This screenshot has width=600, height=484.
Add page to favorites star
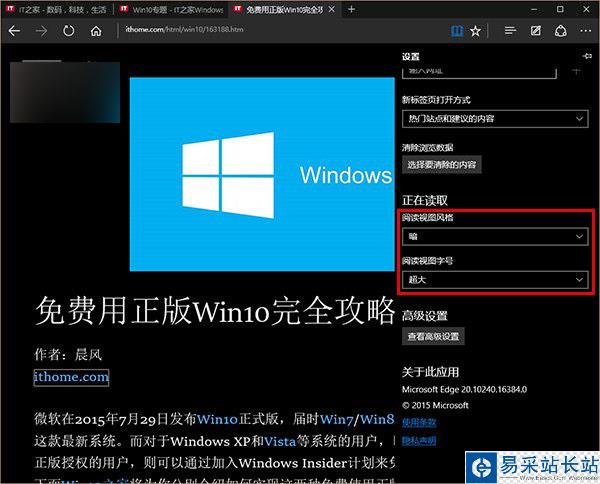(x=475, y=31)
